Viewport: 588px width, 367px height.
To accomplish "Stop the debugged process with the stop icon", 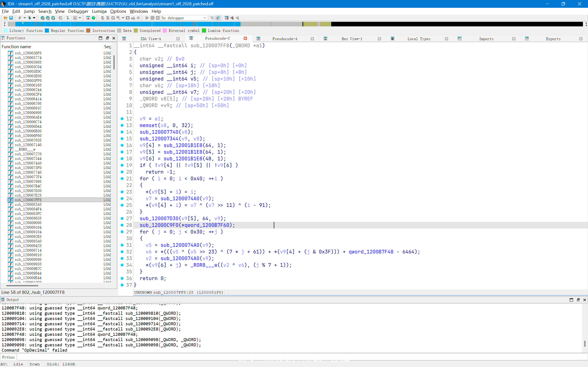I will click(x=158, y=18).
